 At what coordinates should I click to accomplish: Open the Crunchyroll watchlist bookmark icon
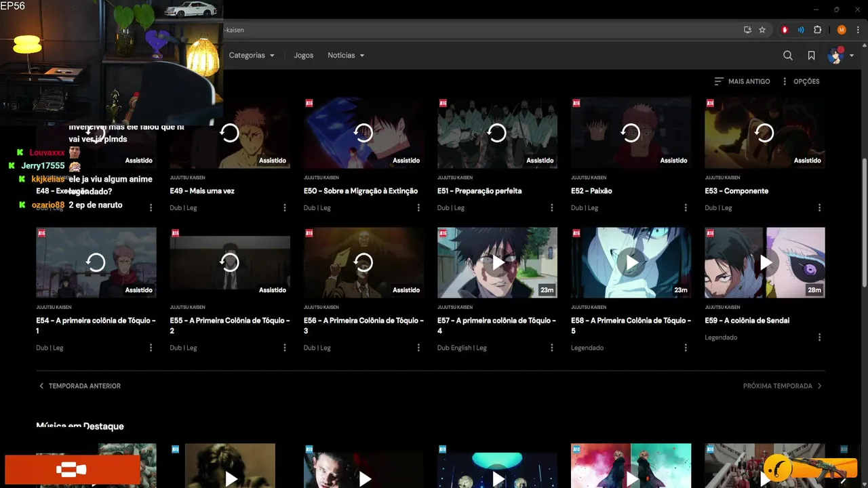coord(811,56)
